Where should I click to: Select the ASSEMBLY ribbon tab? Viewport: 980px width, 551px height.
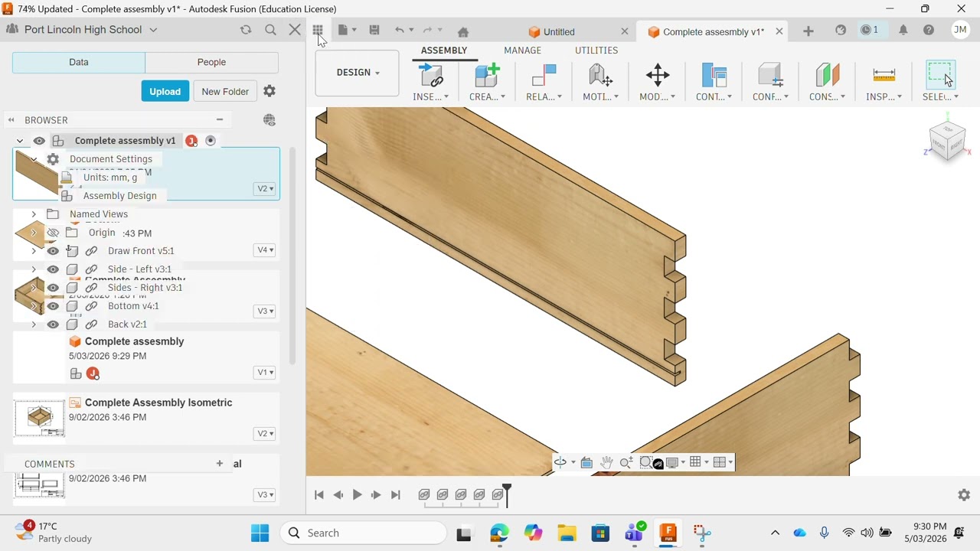point(444,51)
